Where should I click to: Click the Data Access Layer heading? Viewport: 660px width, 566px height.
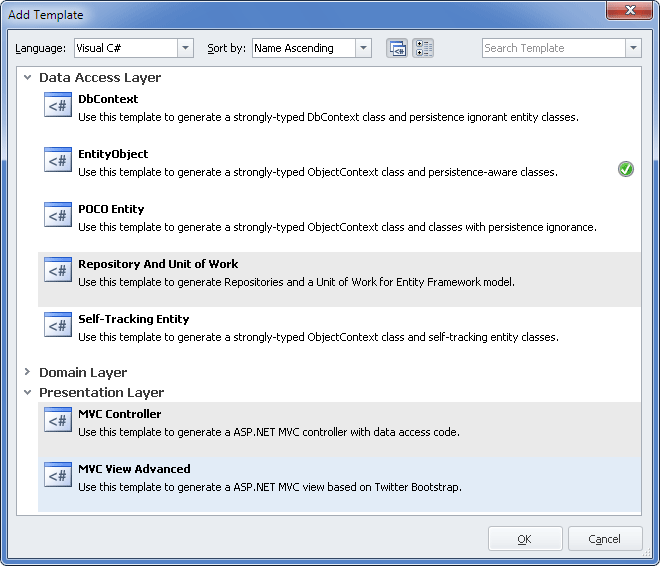[100, 78]
